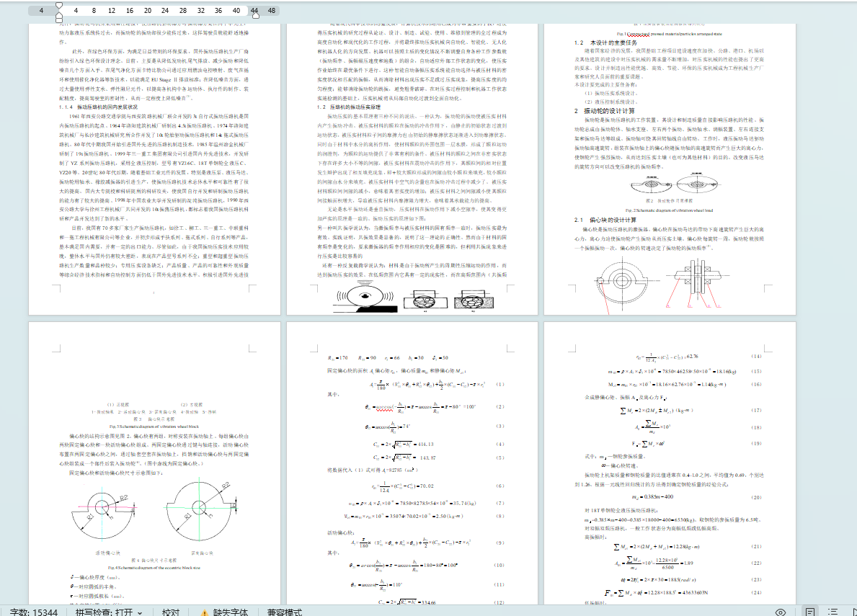
Task: Switch to page layout view icon
Action: (810, 612)
